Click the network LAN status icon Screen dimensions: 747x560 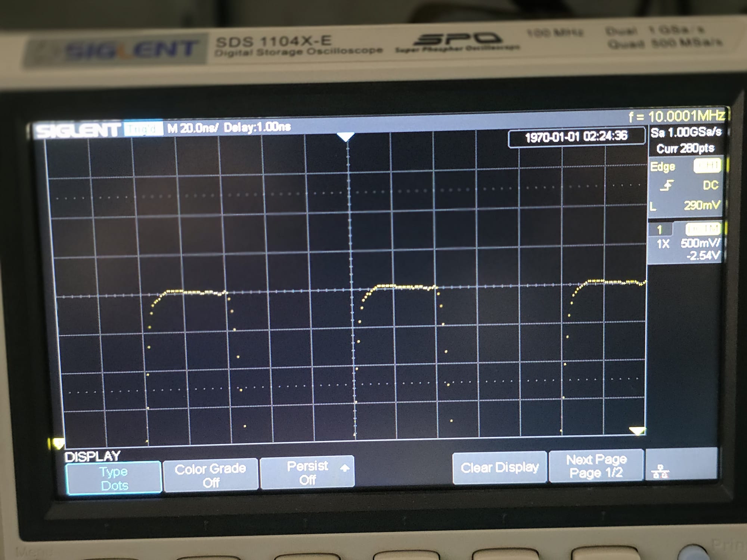click(x=660, y=472)
